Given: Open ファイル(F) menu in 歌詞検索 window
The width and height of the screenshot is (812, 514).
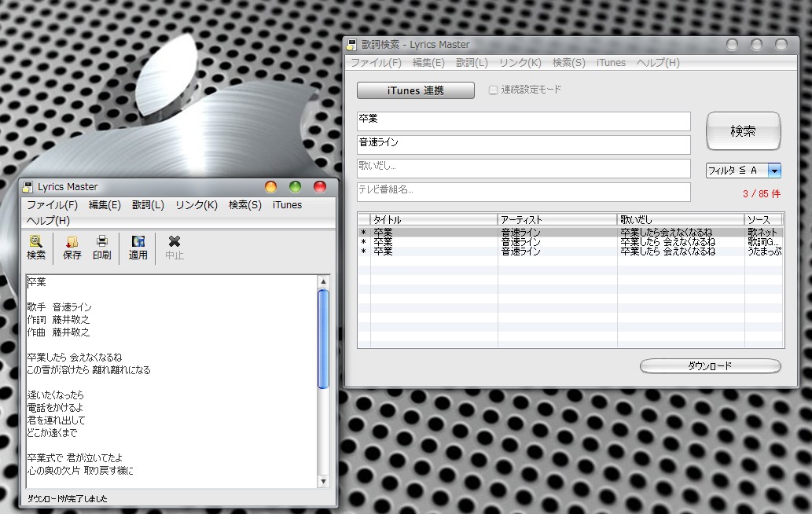Looking at the screenshot, I should (x=377, y=63).
